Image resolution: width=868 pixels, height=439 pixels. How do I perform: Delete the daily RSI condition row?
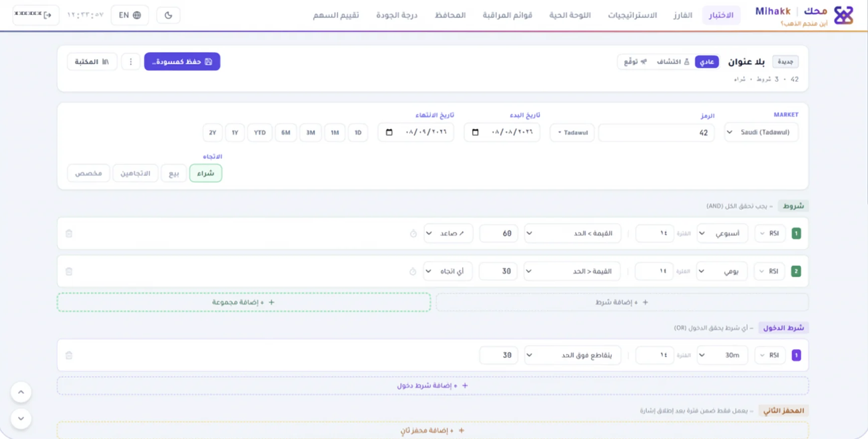point(69,271)
